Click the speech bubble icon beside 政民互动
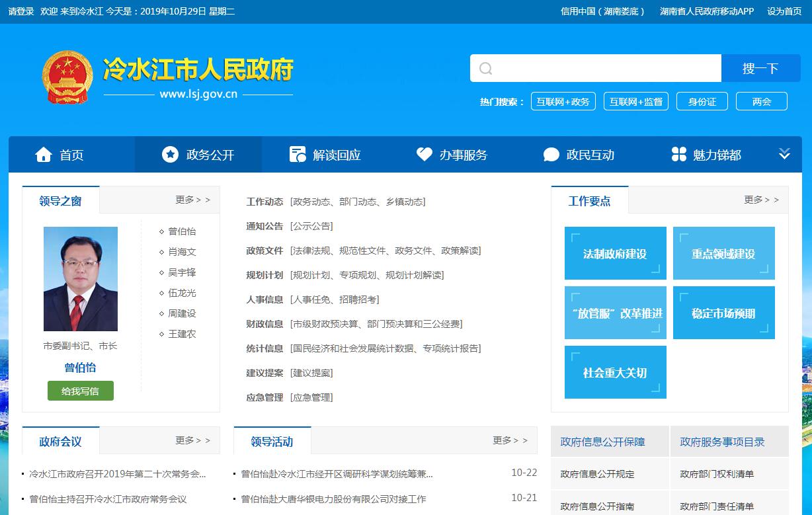812x515 pixels. click(551, 155)
